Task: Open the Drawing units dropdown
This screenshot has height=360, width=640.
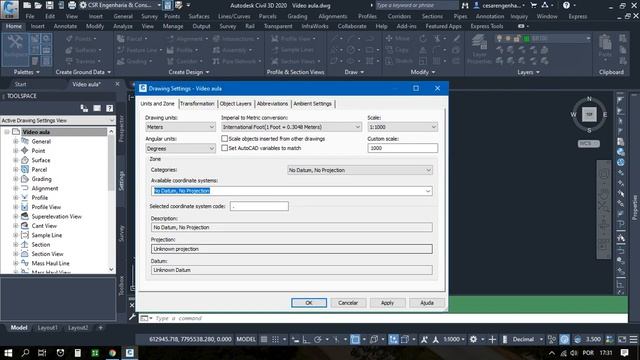Action: point(180,127)
